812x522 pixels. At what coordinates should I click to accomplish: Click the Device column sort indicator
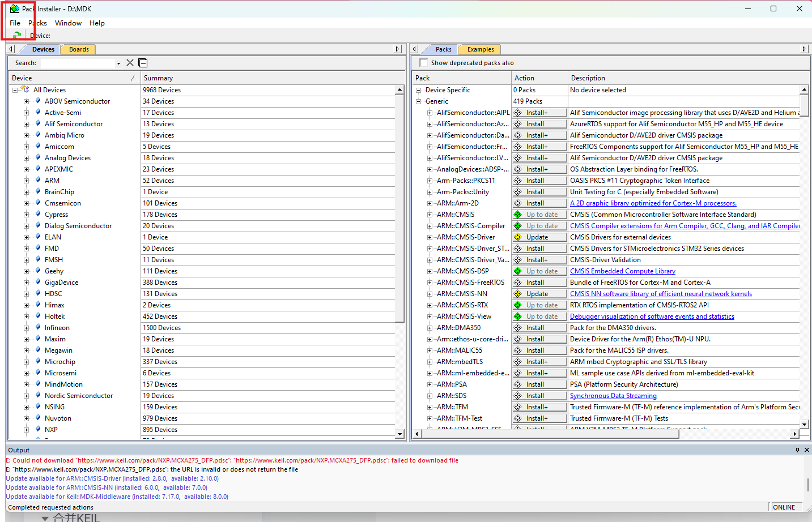pos(133,78)
